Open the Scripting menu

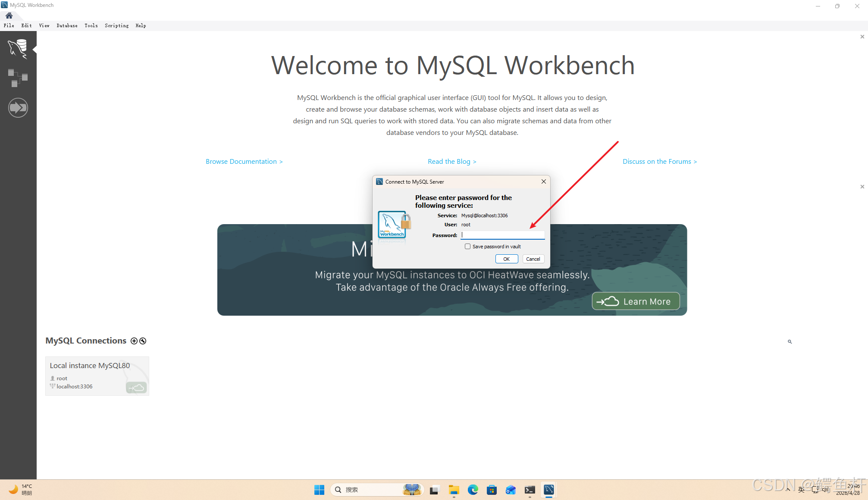[117, 25]
